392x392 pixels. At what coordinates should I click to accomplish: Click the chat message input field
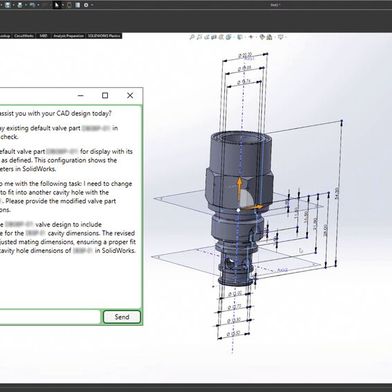coord(49,317)
